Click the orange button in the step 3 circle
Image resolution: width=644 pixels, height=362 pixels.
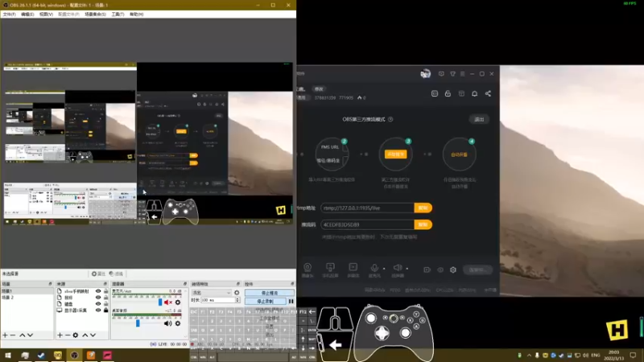pos(395,154)
